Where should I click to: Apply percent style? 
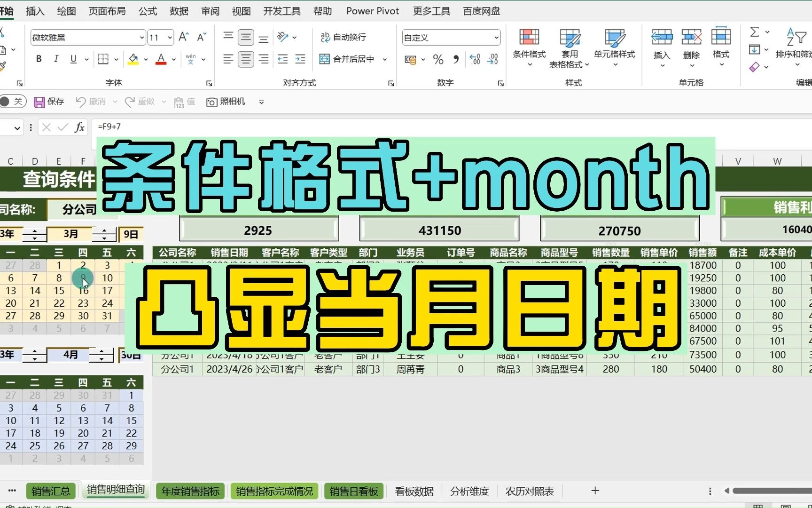tap(438, 60)
